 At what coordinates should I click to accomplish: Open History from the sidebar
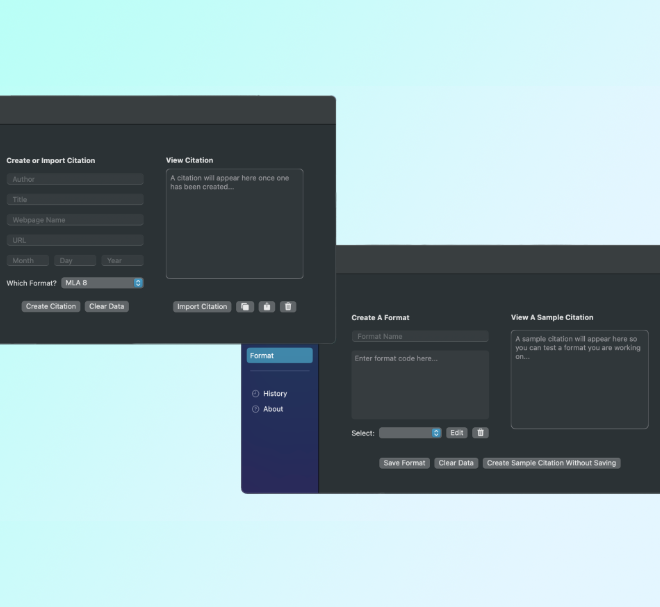(x=274, y=394)
